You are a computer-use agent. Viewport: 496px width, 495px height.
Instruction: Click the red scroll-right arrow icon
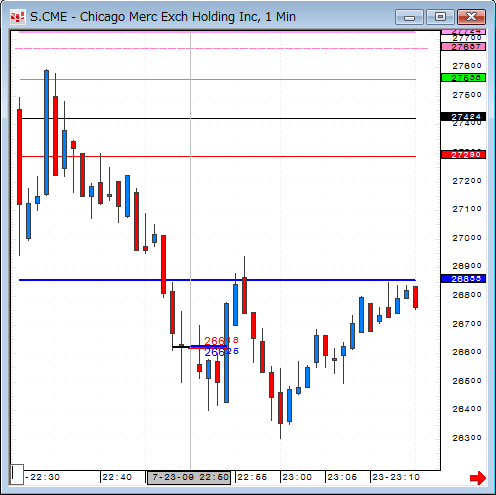[x=478, y=478]
